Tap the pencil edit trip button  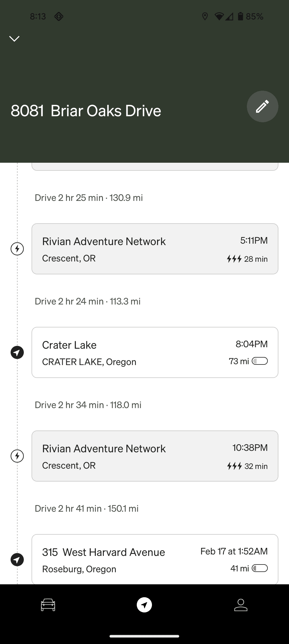click(x=262, y=106)
